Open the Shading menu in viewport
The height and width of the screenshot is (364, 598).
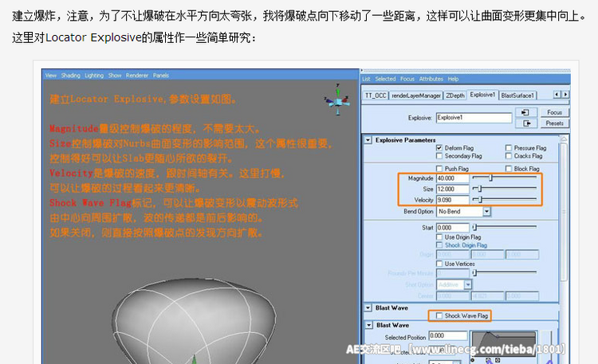click(71, 76)
